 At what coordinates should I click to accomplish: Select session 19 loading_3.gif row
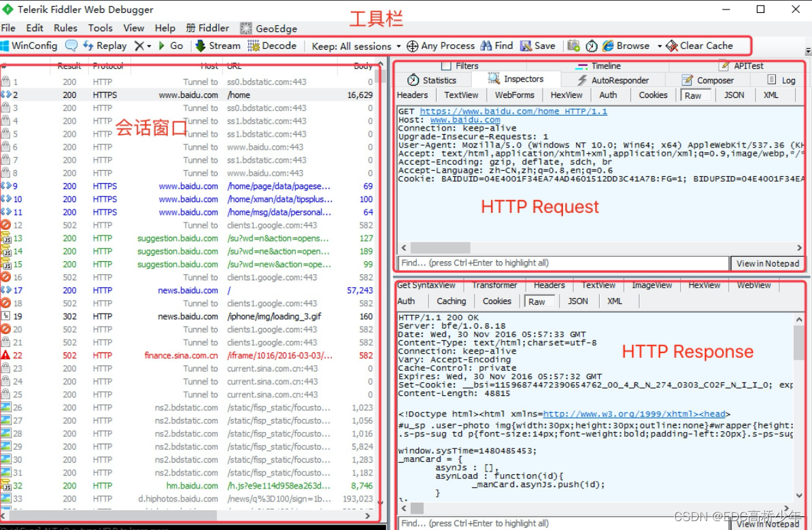tap(187, 316)
